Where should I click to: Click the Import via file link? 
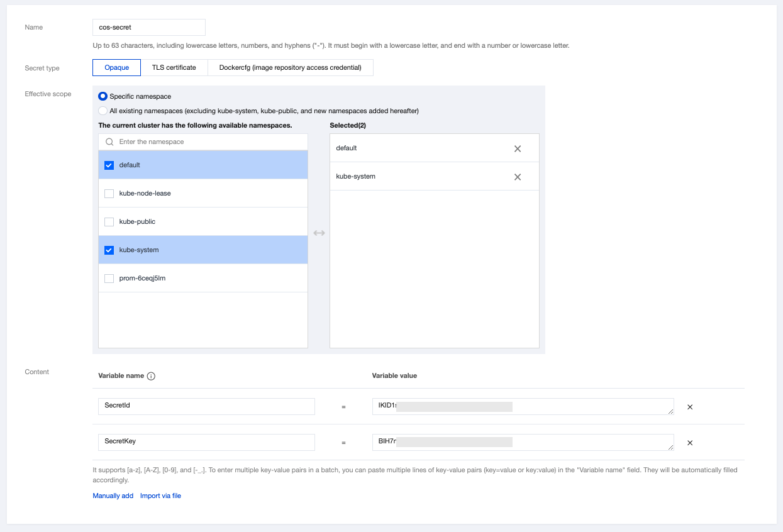click(x=160, y=496)
